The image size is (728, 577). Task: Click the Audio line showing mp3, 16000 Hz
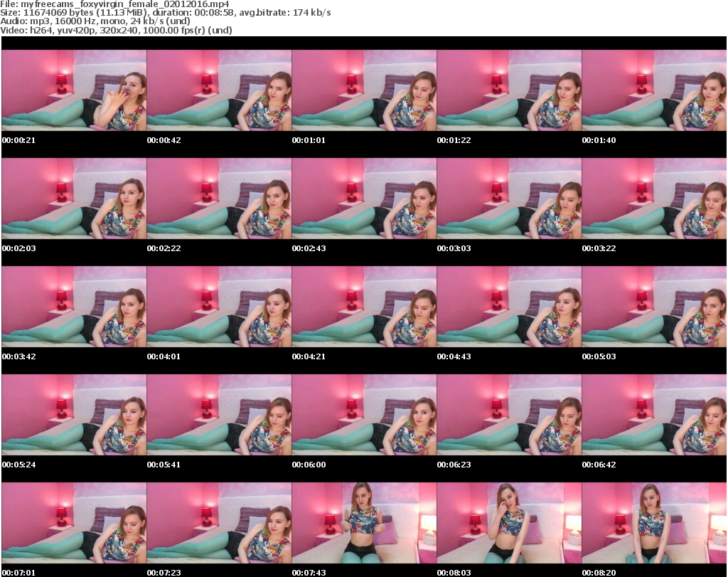point(95,21)
